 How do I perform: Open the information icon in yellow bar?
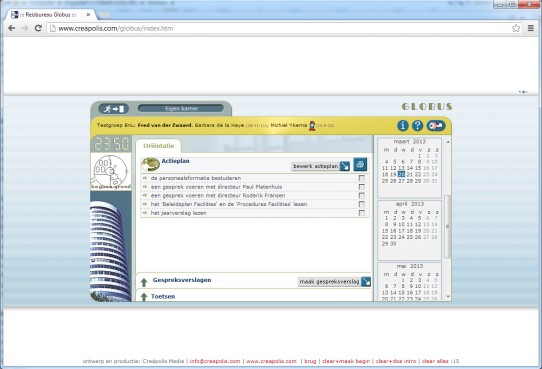click(403, 125)
